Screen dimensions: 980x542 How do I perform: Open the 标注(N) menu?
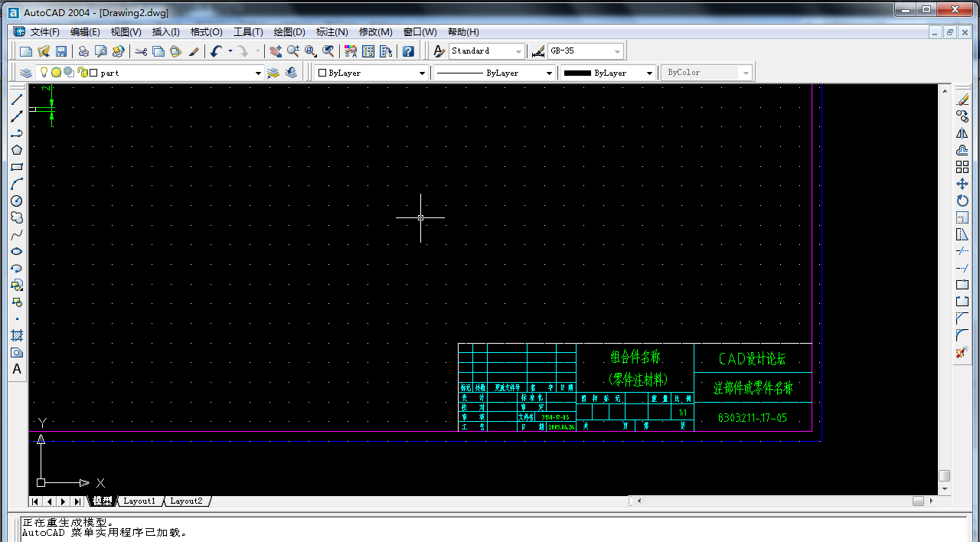click(x=332, y=32)
